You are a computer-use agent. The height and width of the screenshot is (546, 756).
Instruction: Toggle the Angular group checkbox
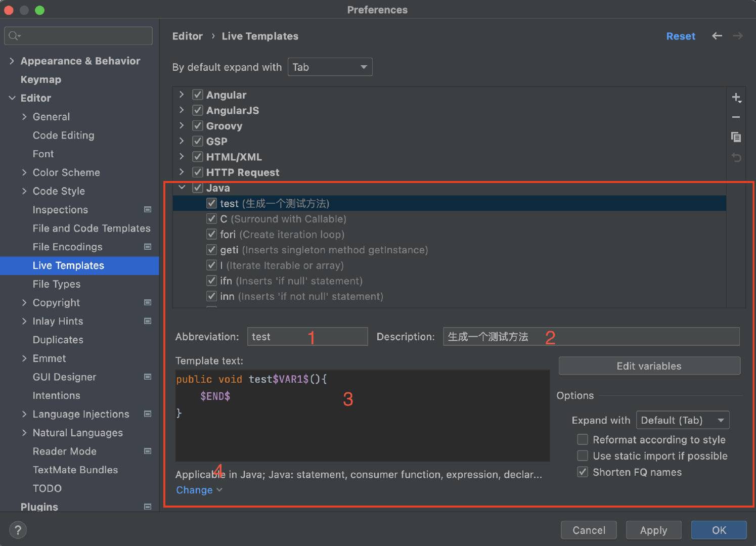pos(198,95)
